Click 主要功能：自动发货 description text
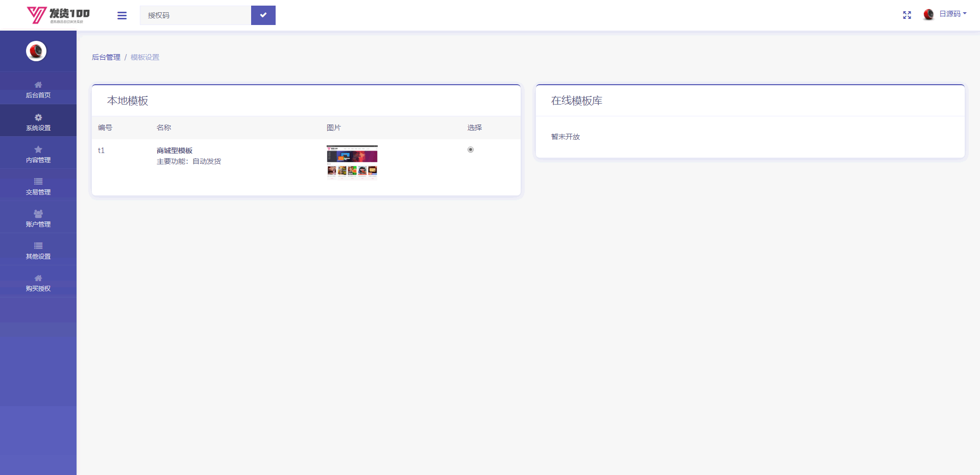980x475 pixels. [189, 161]
